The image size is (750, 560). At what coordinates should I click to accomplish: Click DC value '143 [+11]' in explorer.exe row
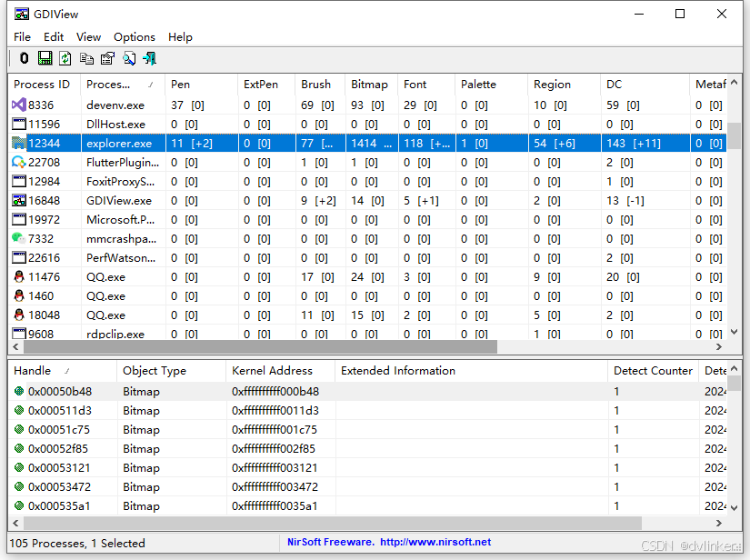coord(634,144)
